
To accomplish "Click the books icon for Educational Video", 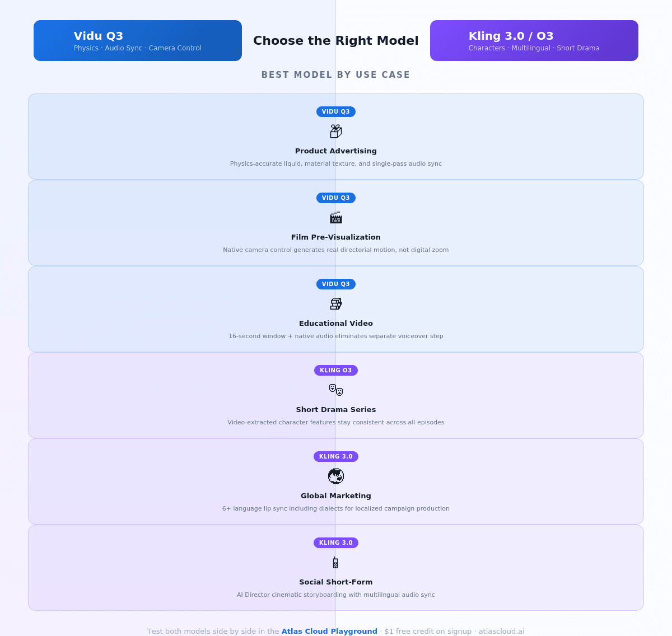I will tap(336, 304).
